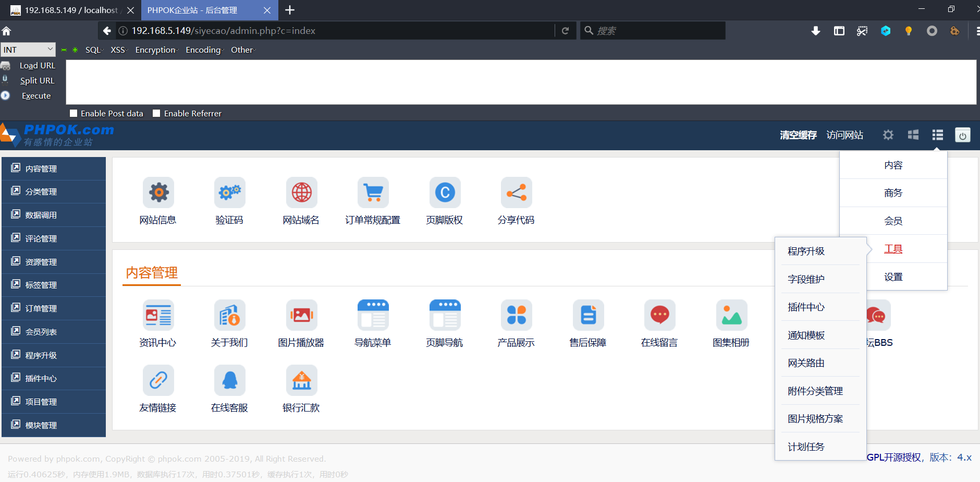Select 设置 in the dropdown menu
Viewport: 980px width, 482px height.
pyautogui.click(x=893, y=277)
